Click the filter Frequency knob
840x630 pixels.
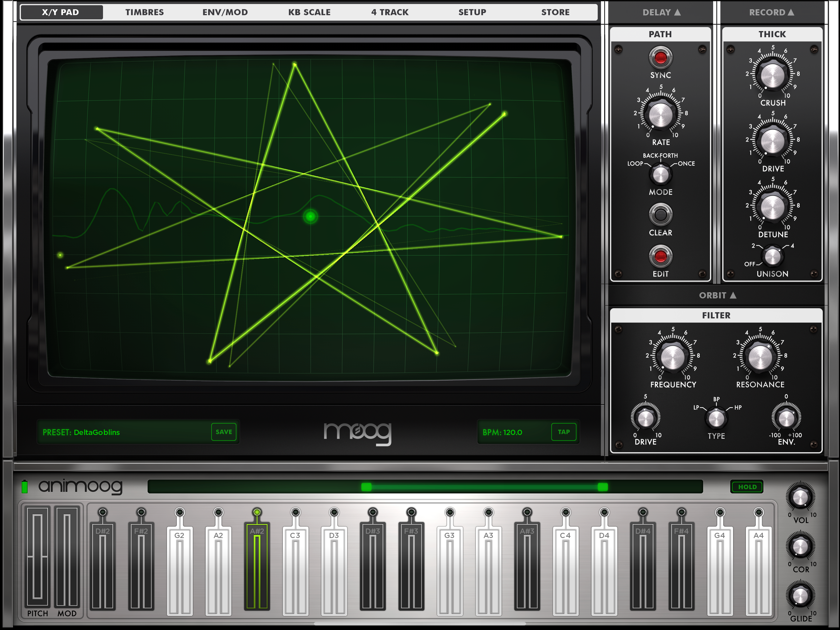coord(672,357)
